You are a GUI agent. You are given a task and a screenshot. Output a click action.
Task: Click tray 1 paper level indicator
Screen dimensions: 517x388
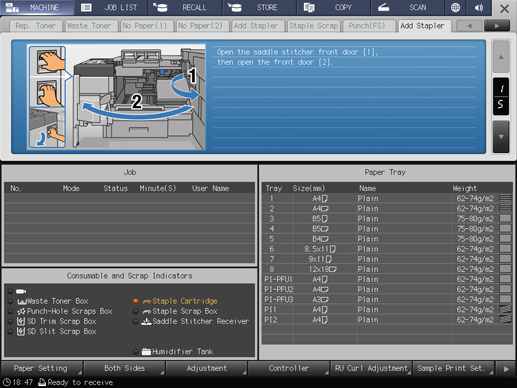pos(505,198)
